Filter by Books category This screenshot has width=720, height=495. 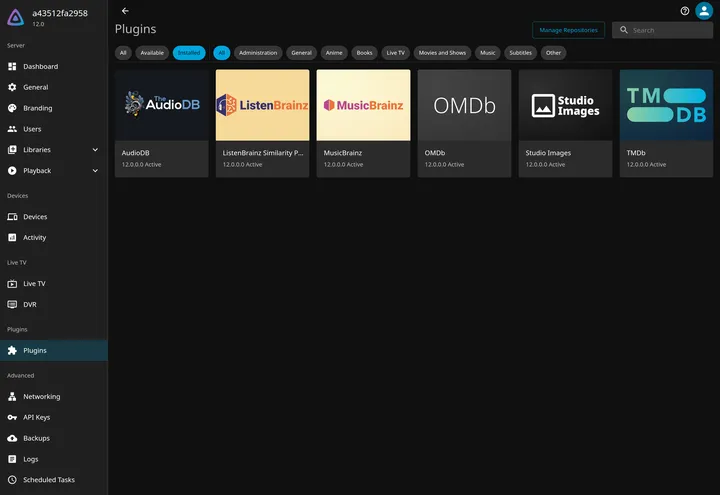364,53
